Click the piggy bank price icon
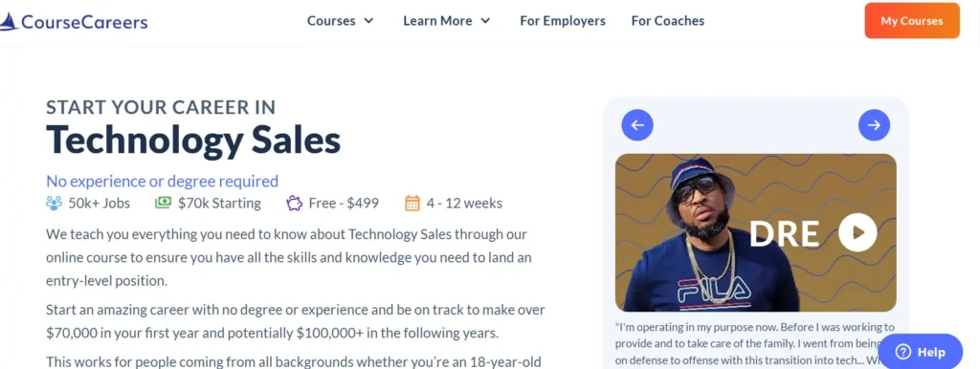 point(294,203)
